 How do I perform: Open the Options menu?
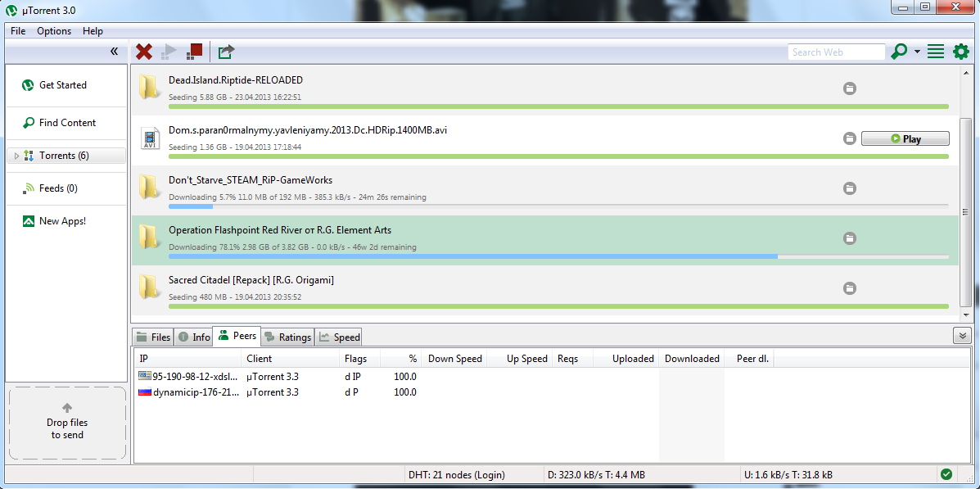[x=54, y=31]
